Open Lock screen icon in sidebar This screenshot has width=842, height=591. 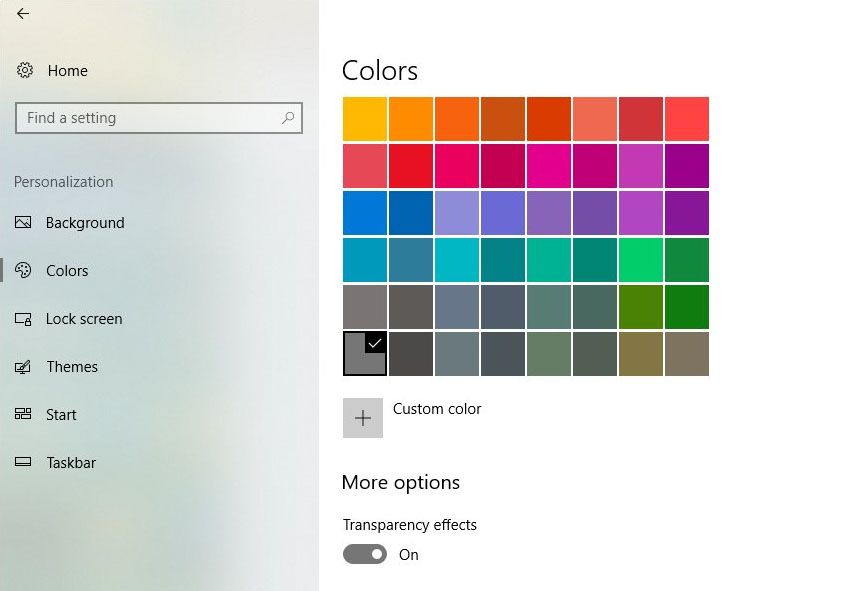point(23,319)
